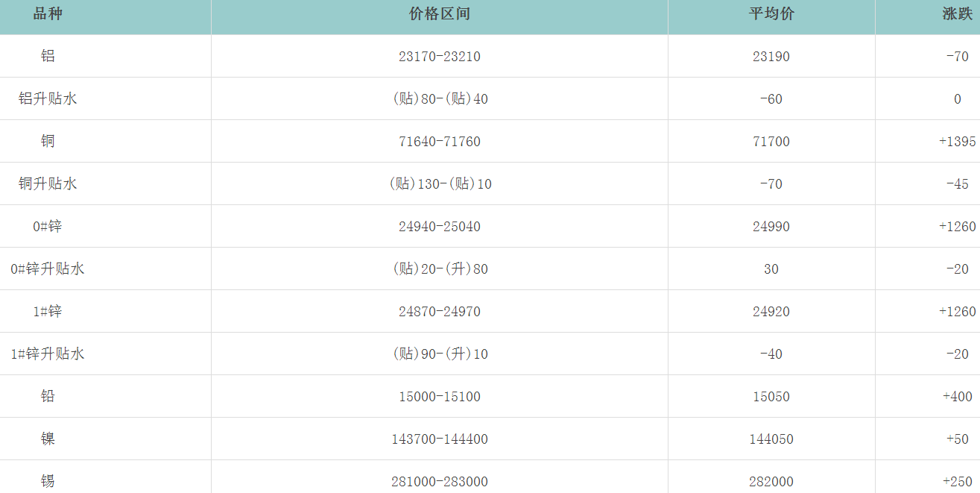The width and height of the screenshot is (980, 493).
Task: Click the 铜 variety cell
Action: (x=48, y=141)
